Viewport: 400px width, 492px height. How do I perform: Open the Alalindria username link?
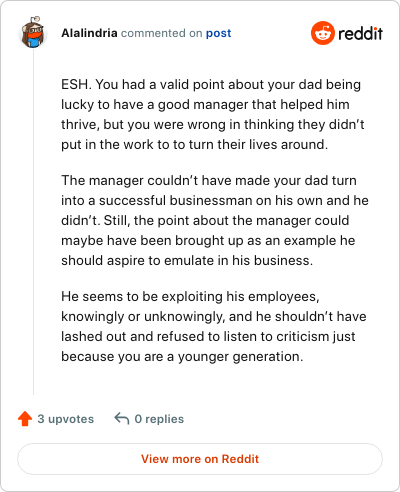[x=89, y=33]
